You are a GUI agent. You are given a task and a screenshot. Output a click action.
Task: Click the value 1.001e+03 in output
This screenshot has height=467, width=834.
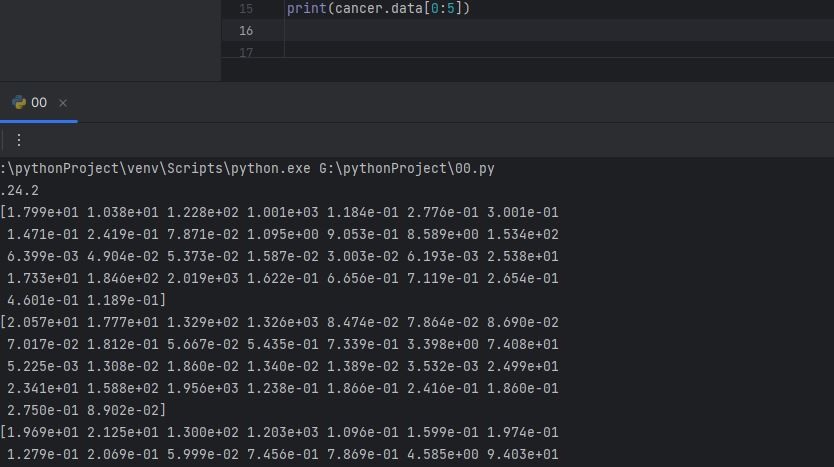coord(282,213)
